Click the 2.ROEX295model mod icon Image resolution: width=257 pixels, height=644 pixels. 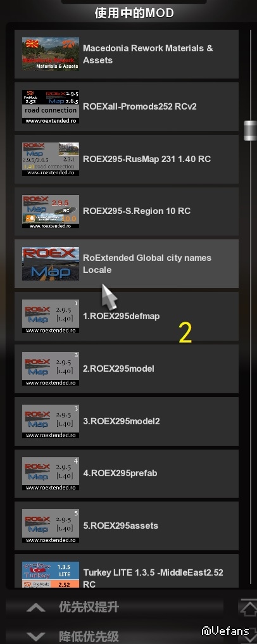click(x=51, y=369)
